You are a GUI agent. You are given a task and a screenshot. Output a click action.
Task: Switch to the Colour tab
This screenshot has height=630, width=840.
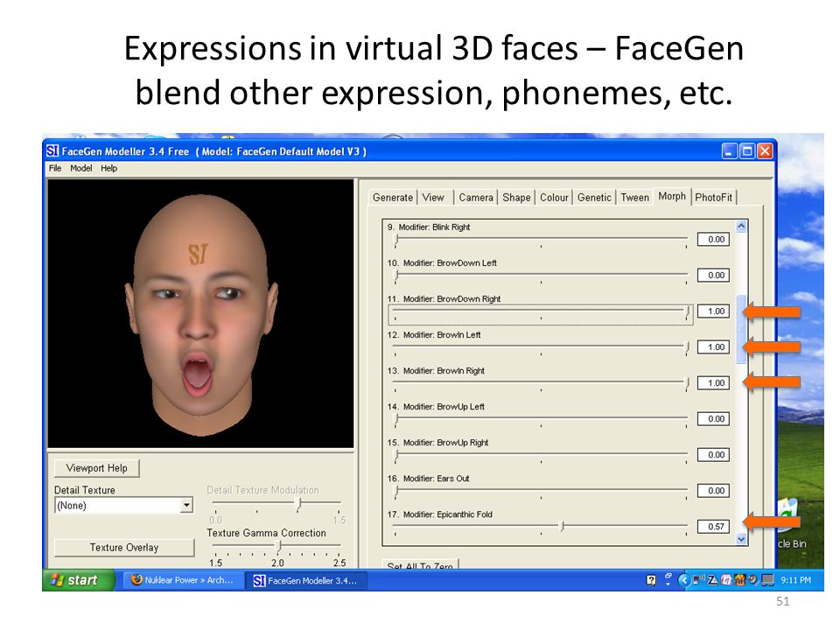pos(554,197)
